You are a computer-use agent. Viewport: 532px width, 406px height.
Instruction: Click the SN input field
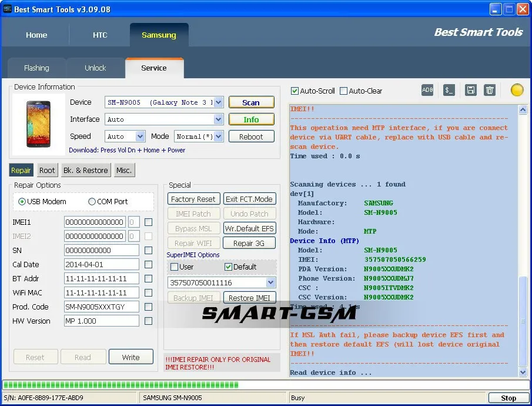coord(102,251)
